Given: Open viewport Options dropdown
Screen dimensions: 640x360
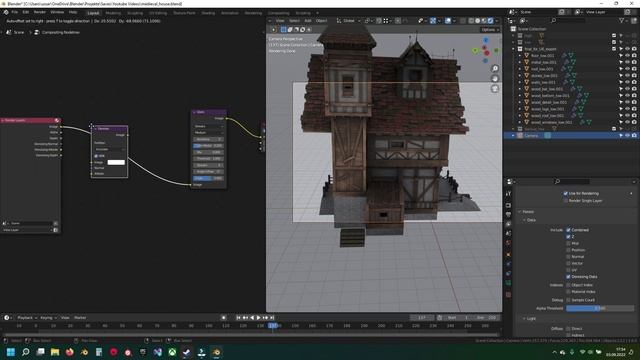Looking at the screenshot, I should (x=490, y=29).
